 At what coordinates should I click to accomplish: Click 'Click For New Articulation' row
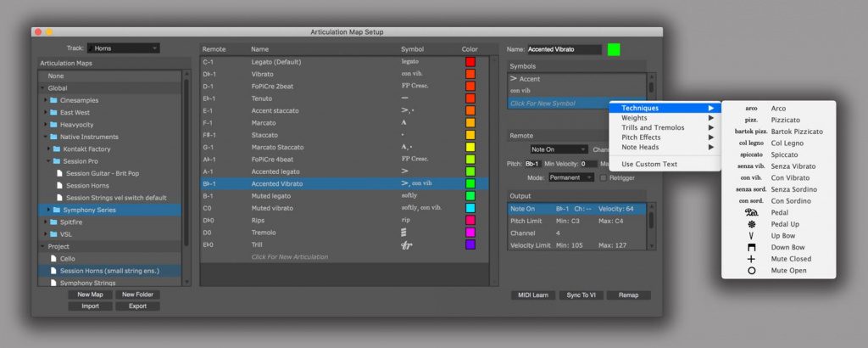pos(344,256)
